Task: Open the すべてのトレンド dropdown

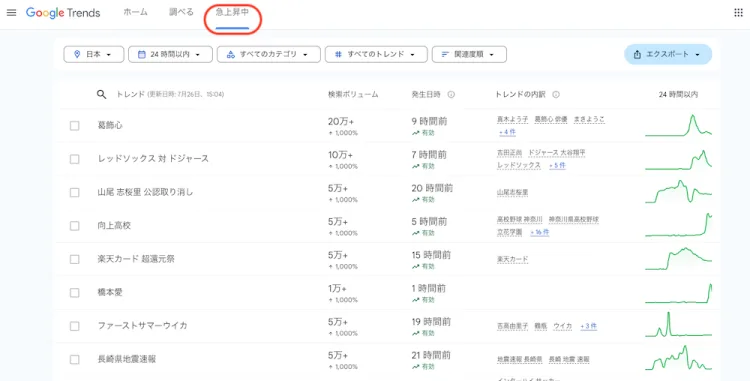Action: [376, 54]
